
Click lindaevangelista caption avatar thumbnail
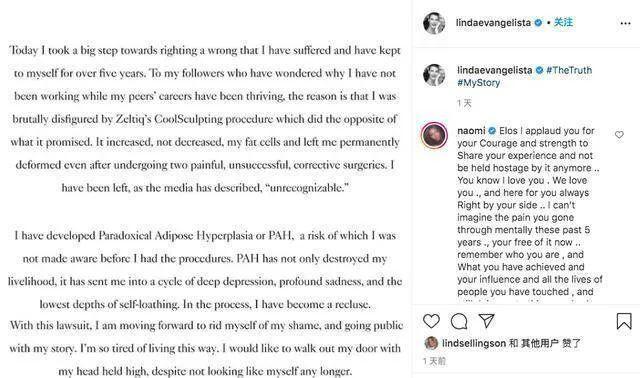434,75
